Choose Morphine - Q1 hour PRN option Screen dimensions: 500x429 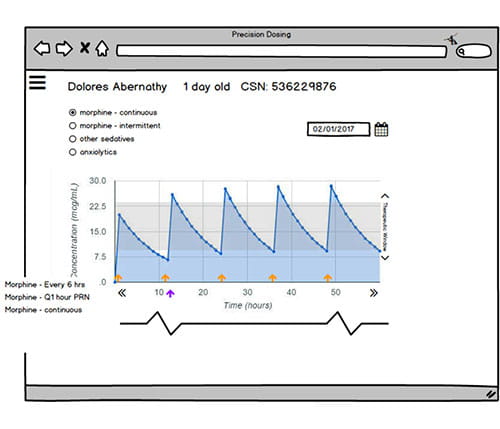(47, 297)
